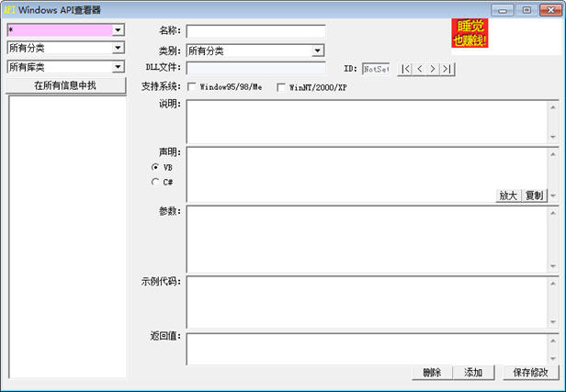Click the 保存修改 save changes button
Screen dimensions: 566x392
(x=531, y=372)
